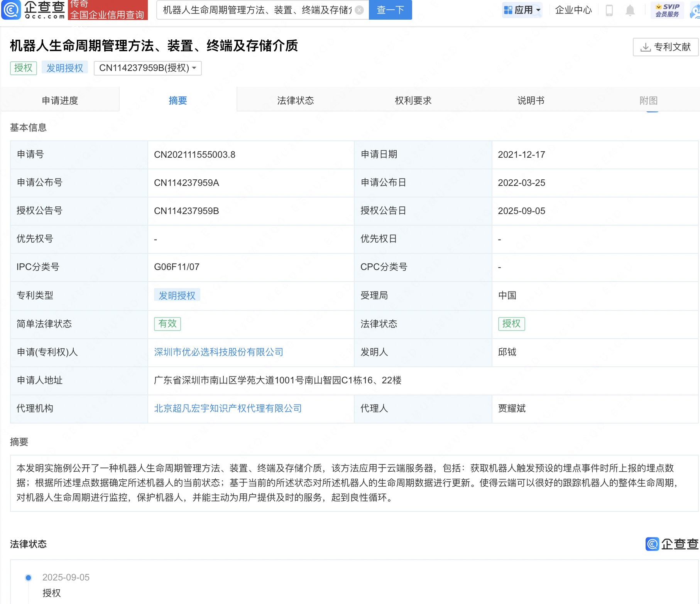Expand the 应用 dropdown menu
This screenshot has height=604, width=700.
pos(522,10)
